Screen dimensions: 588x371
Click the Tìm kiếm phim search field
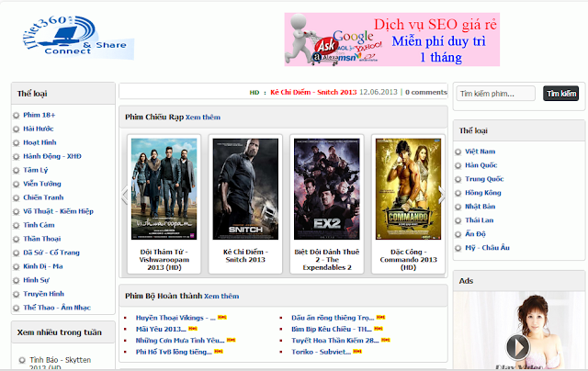coord(495,94)
